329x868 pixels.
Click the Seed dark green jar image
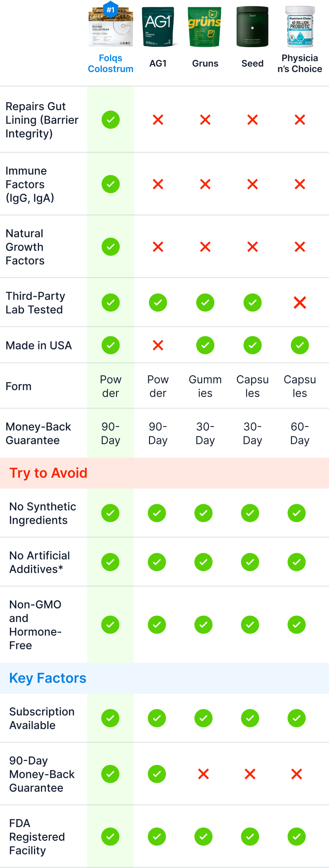tap(252, 26)
